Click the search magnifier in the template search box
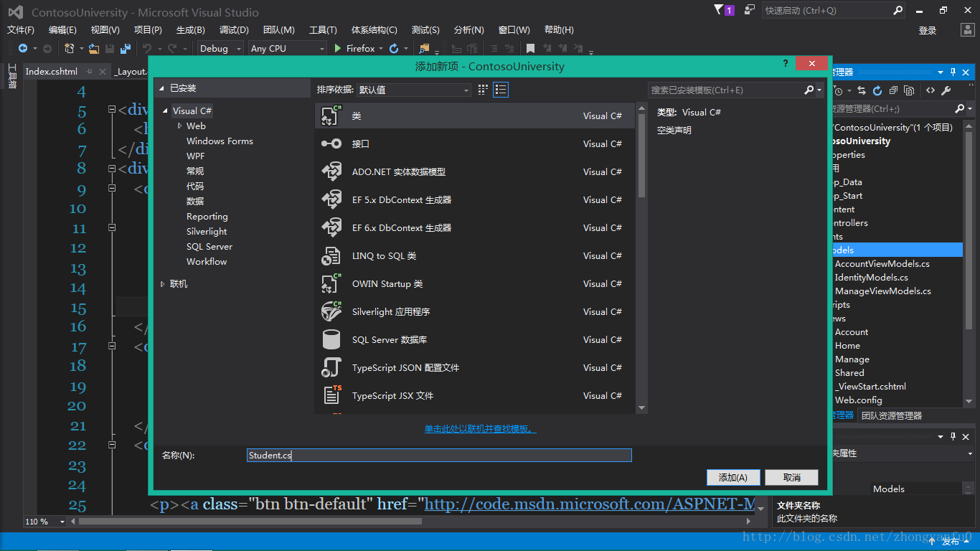This screenshot has height=551, width=980. pos(809,90)
